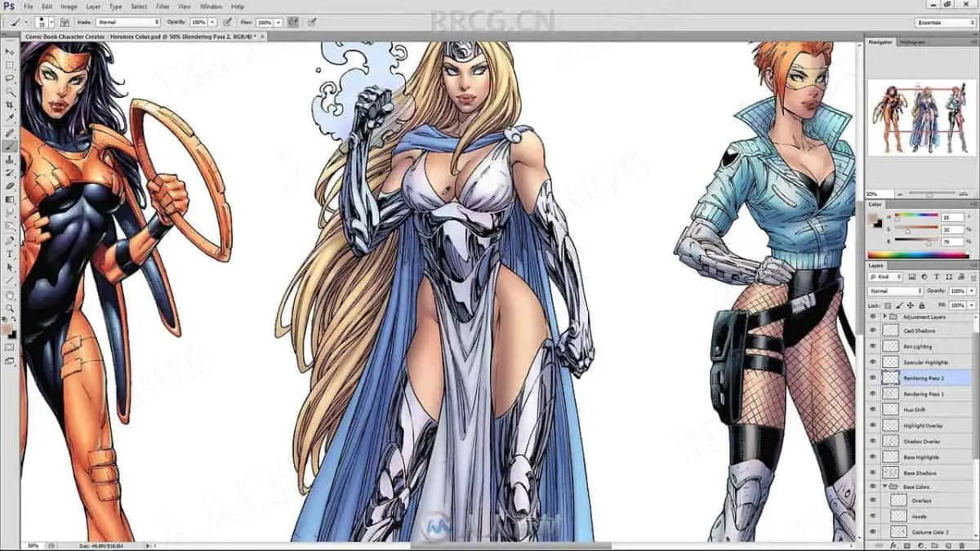Open the Image menu
Image resolution: width=980 pixels, height=551 pixels.
[x=69, y=7]
